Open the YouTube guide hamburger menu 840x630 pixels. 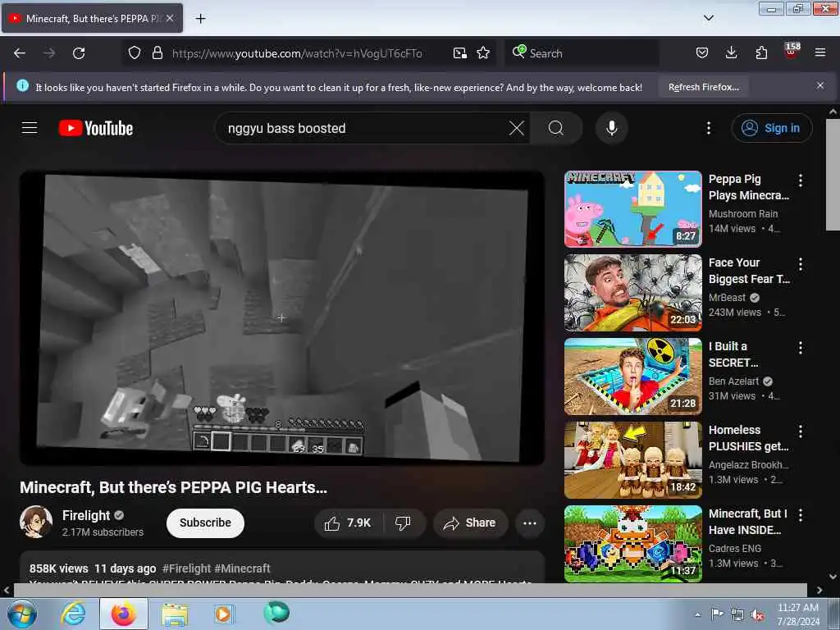pyautogui.click(x=30, y=128)
